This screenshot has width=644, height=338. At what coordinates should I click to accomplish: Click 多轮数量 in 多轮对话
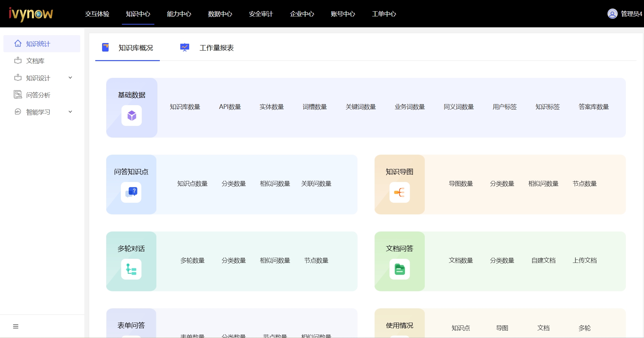pos(193,260)
